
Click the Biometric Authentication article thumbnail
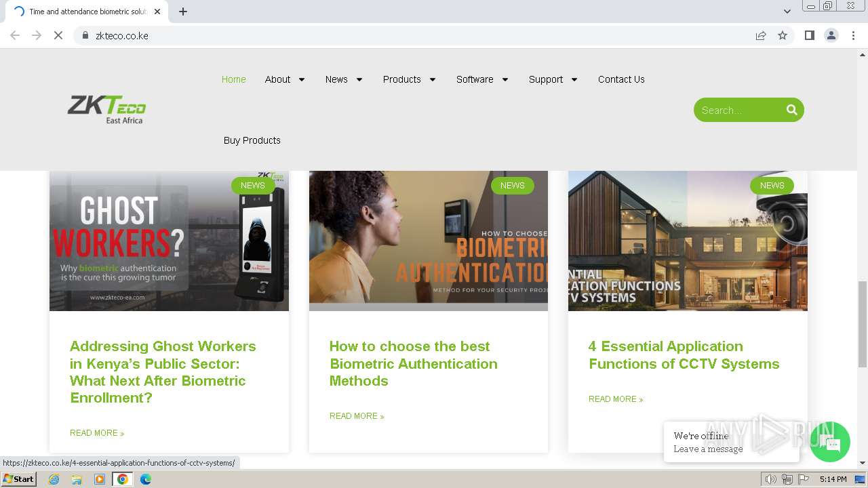[429, 241]
